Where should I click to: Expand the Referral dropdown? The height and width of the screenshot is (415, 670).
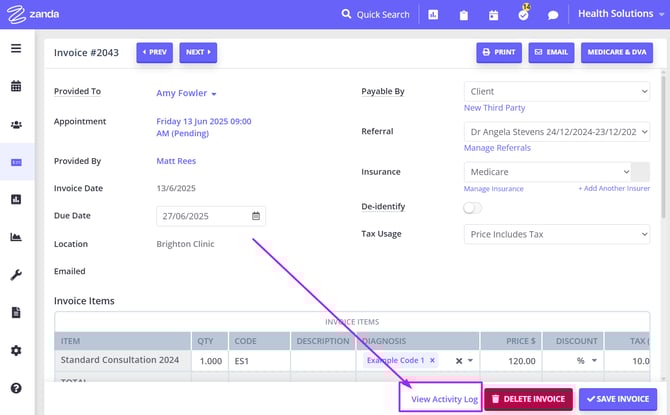(x=556, y=131)
